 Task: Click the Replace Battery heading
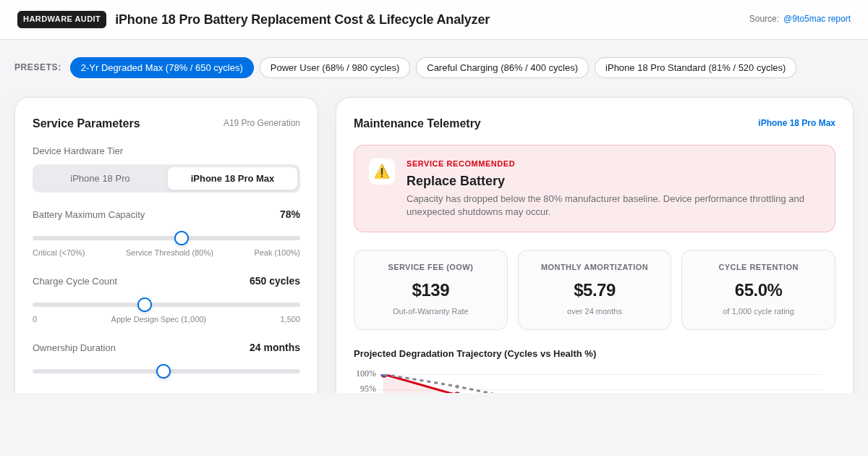pyautogui.click(x=456, y=181)
